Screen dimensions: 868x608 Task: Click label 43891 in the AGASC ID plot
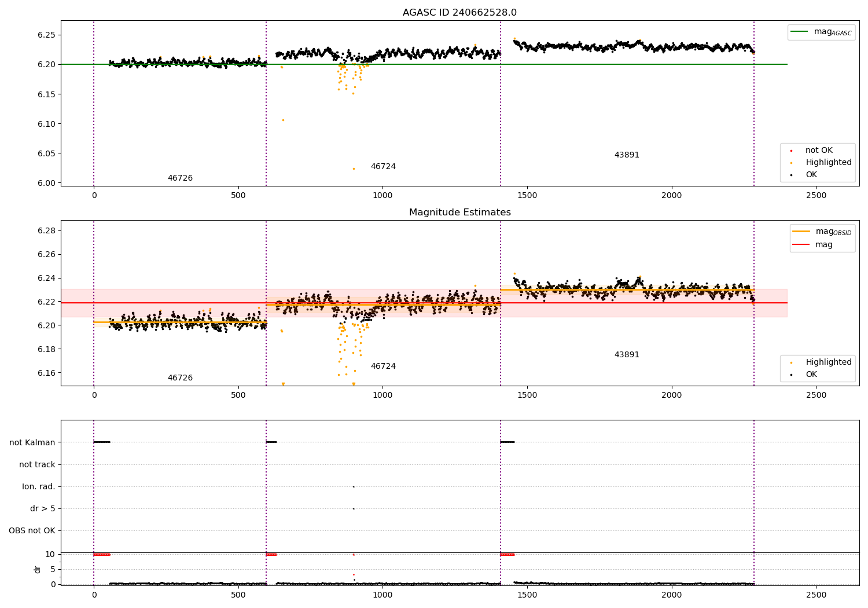(627, 155)
